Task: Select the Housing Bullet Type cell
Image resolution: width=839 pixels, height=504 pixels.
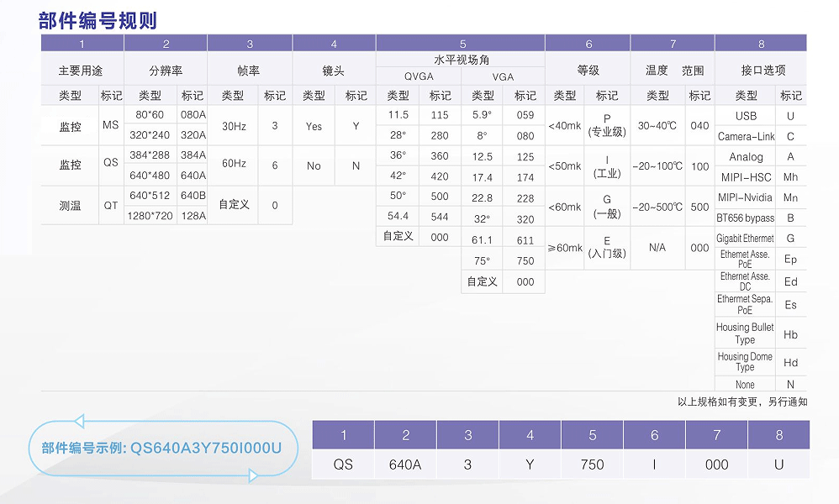Action: 745,333
